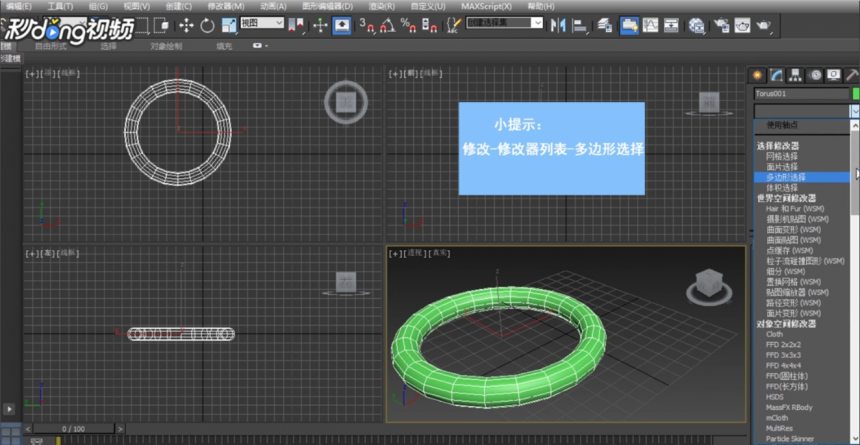Open the MAXScript(X) menu

click(486, 7)
